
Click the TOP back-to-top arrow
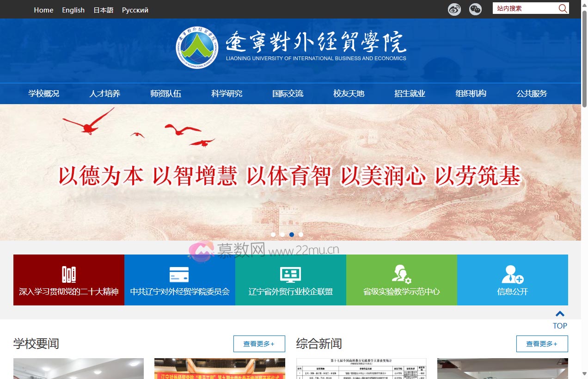560,314
